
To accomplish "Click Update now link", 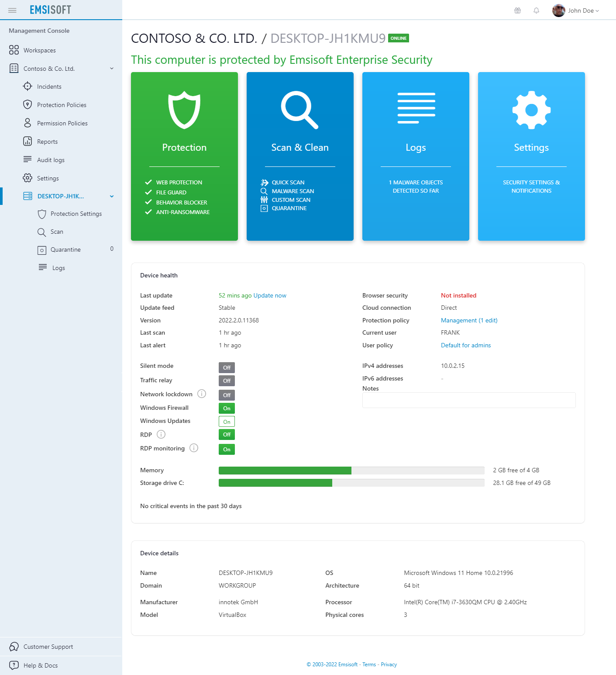I will [270, 295].
